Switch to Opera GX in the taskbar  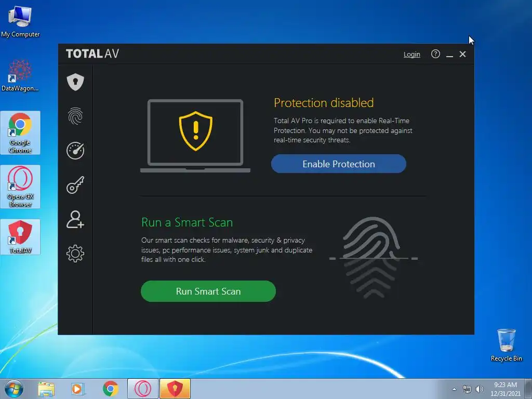[x=143, y=389]
